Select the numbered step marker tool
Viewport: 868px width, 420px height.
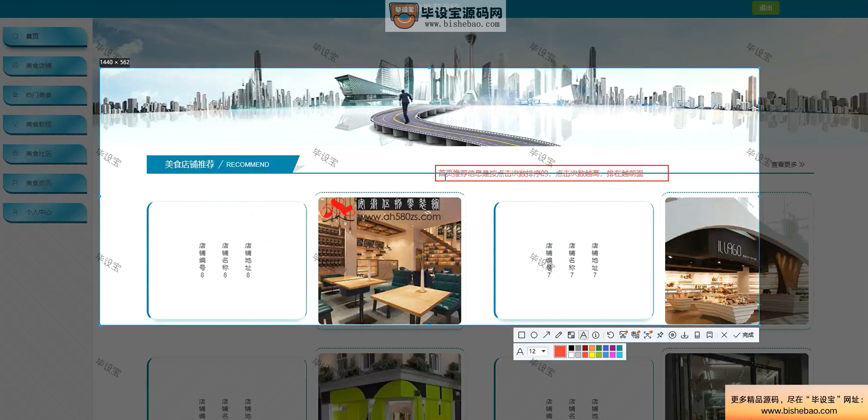(x=596, y=335)
